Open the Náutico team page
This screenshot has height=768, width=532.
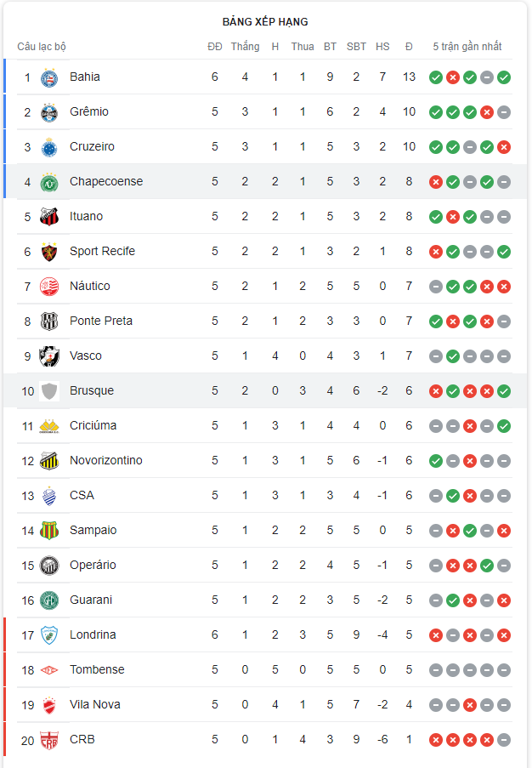pos(89,287)
